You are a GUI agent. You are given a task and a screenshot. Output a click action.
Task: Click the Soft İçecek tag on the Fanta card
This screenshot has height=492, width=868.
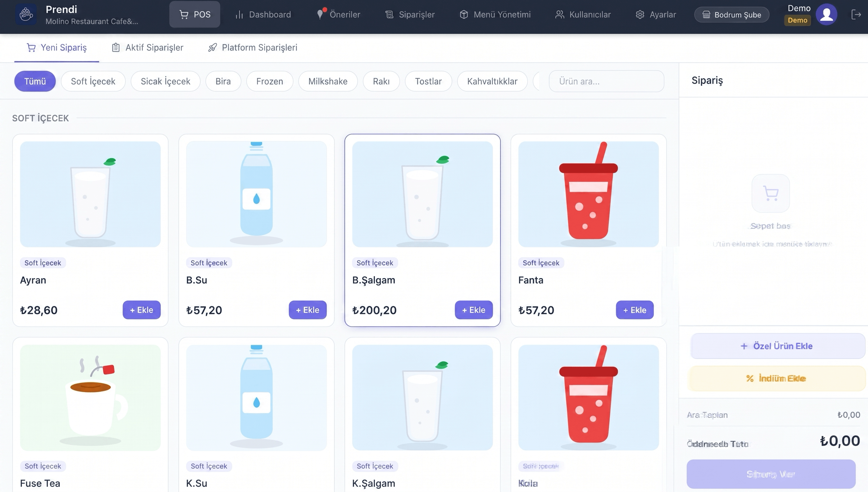541,263
